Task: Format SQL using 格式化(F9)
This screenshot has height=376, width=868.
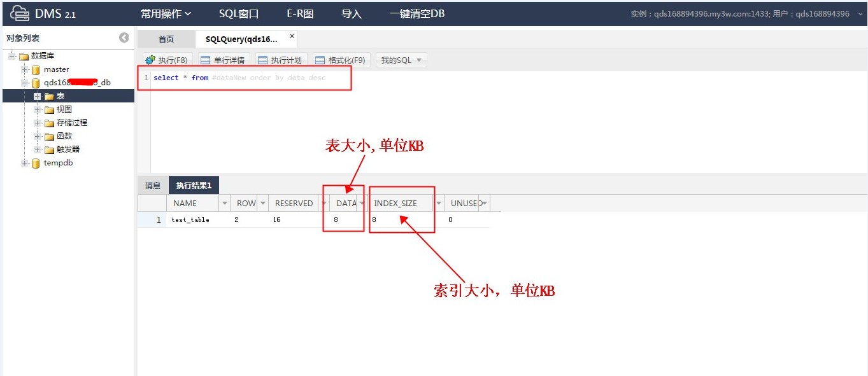Action: point(340,60)
